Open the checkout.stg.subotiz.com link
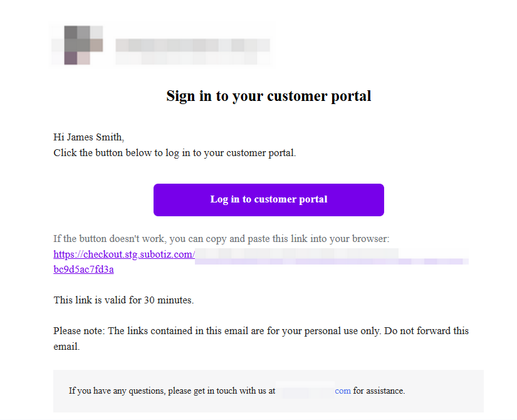Viewport: 517px width, 420px height. coord(124,255)
